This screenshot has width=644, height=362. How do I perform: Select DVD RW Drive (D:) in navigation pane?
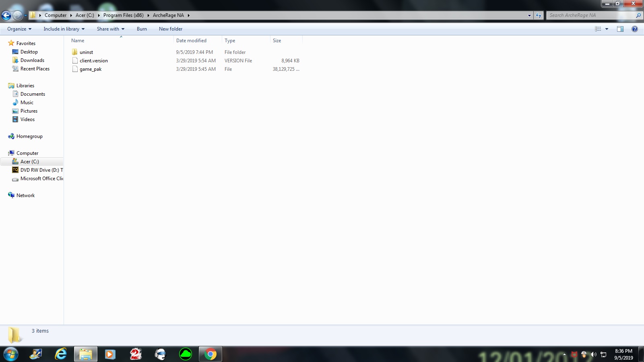pyautogui.click(x=41, y=170)
